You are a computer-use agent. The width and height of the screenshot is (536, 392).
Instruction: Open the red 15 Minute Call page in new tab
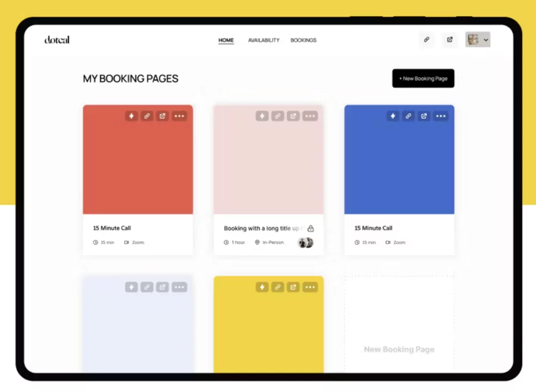[x=162, y=116]
